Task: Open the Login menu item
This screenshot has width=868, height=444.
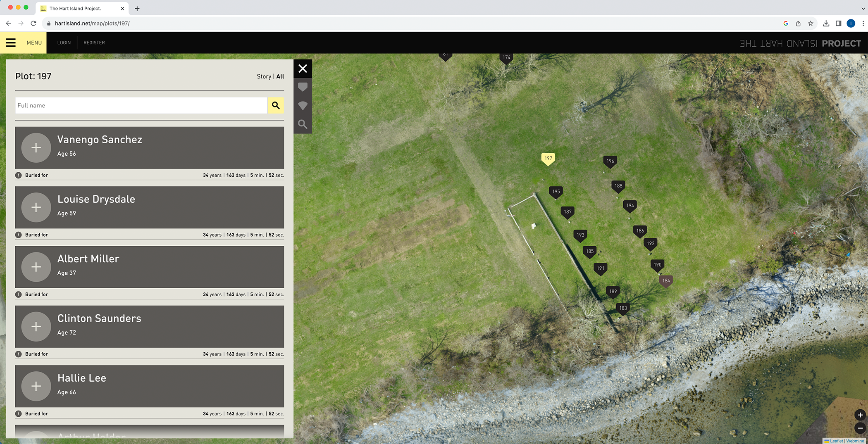Action: pos(64,43)
